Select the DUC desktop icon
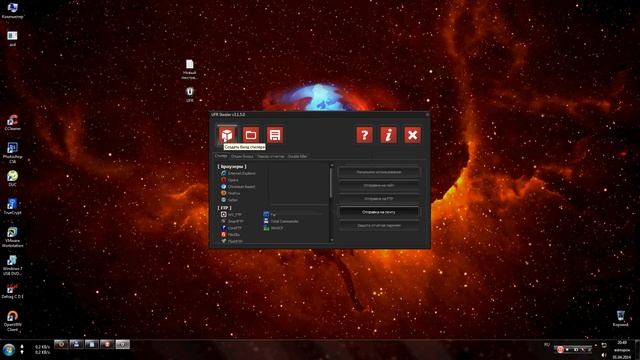Viewport: 640px width, 360px height. pyautogui.click(x=12, y=178)
